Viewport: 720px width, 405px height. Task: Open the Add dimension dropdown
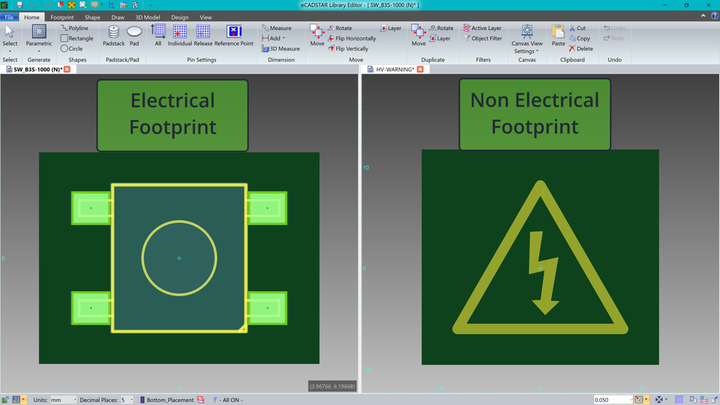(274, 38)
